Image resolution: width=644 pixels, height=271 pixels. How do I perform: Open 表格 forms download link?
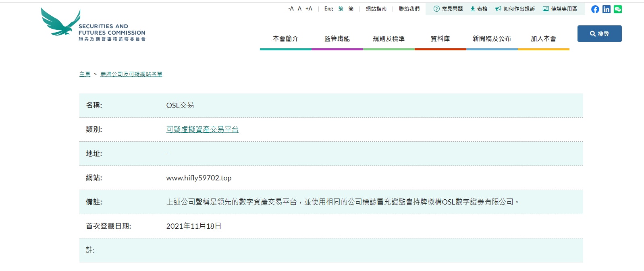point(479,8)
